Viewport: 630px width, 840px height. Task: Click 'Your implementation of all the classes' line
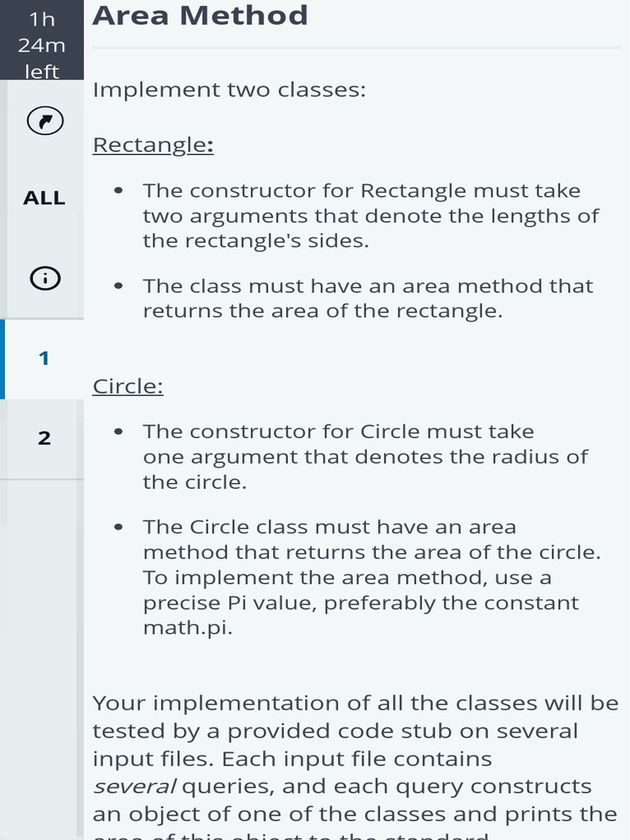(x=355, y=703)
